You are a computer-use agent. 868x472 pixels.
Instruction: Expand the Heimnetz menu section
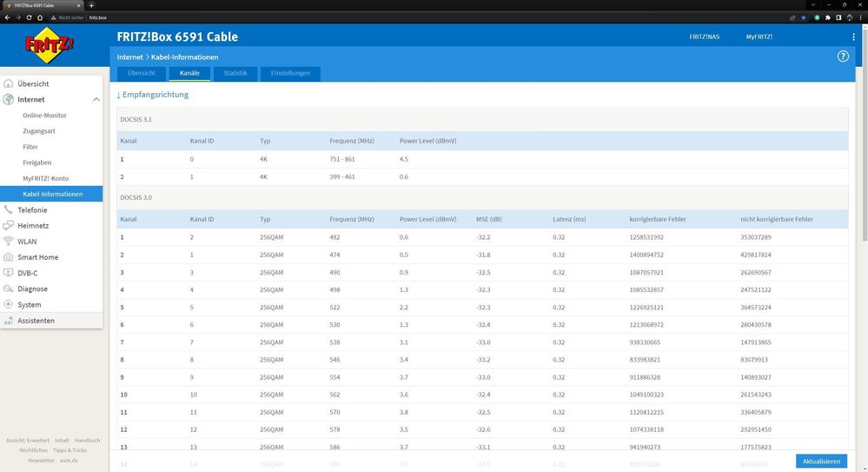point(32,226)
